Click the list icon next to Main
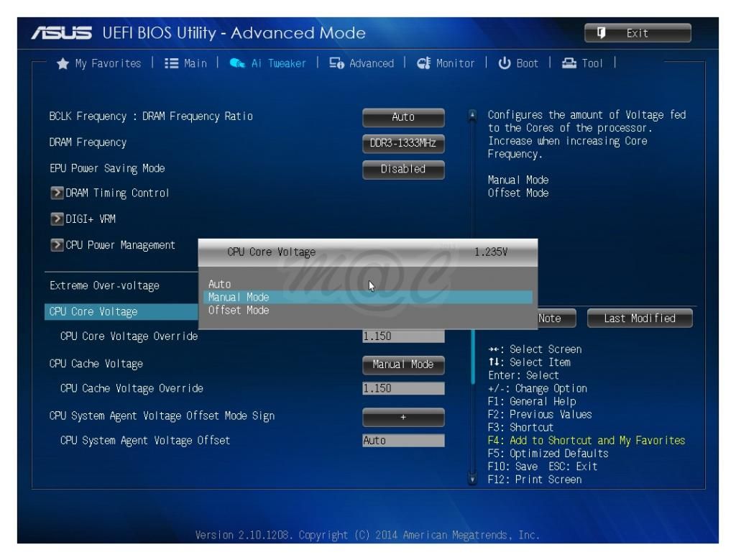The image size is (736, 560). [172, 63]
